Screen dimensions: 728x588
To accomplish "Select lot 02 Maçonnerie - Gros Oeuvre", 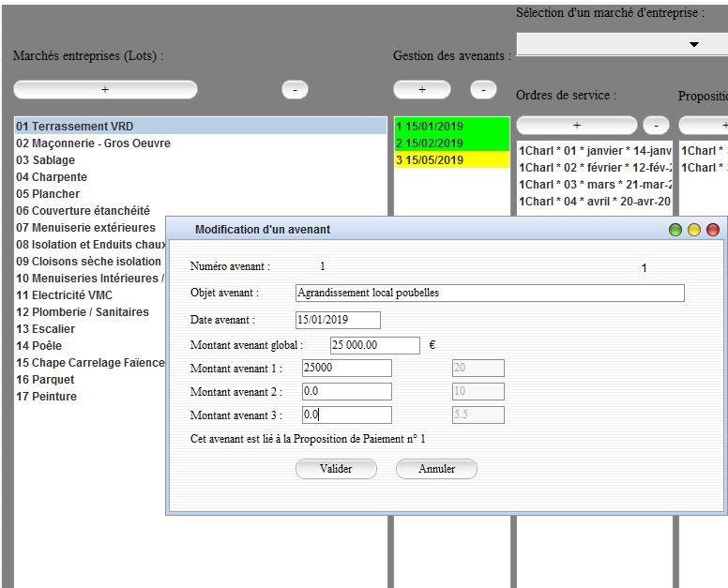I will pyautogui.click(x=201, y=143).
